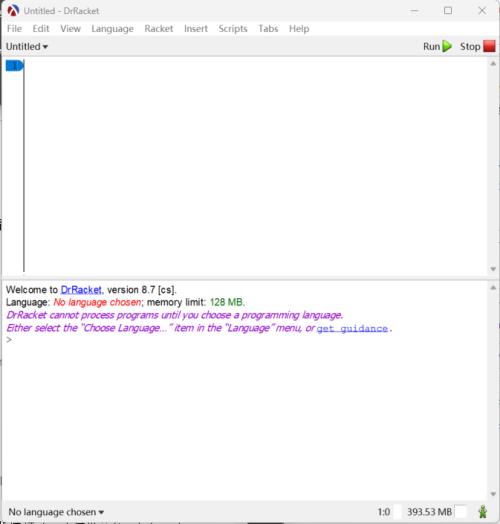The width and height of the screenshot is (500, 524).
Task: Open the Edit menu
Action: click(41, 29)
